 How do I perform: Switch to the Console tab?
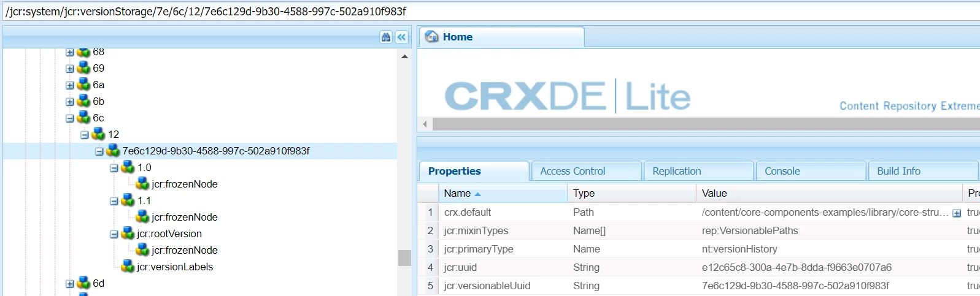[x=811, y=171]
